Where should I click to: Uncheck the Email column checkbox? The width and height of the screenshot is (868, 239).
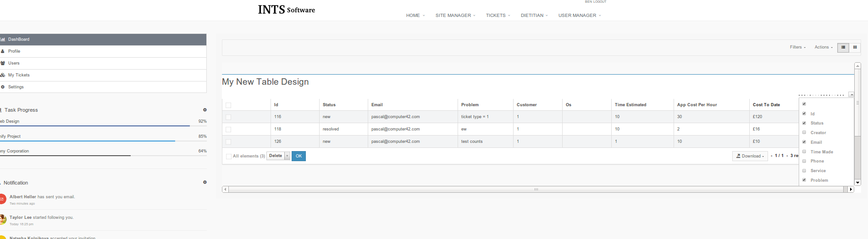(x=804, y=142)
